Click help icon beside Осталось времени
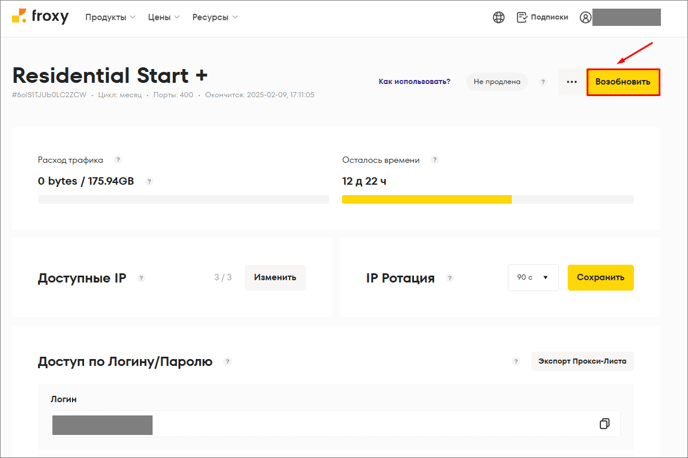688x458 pixels. (x=434, y=160)
